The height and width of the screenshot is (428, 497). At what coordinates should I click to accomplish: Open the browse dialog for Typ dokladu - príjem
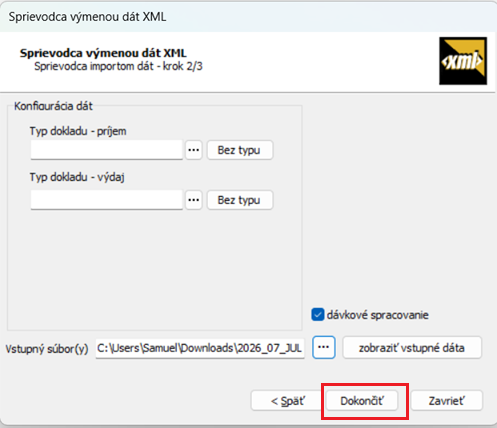coord(194,150)
